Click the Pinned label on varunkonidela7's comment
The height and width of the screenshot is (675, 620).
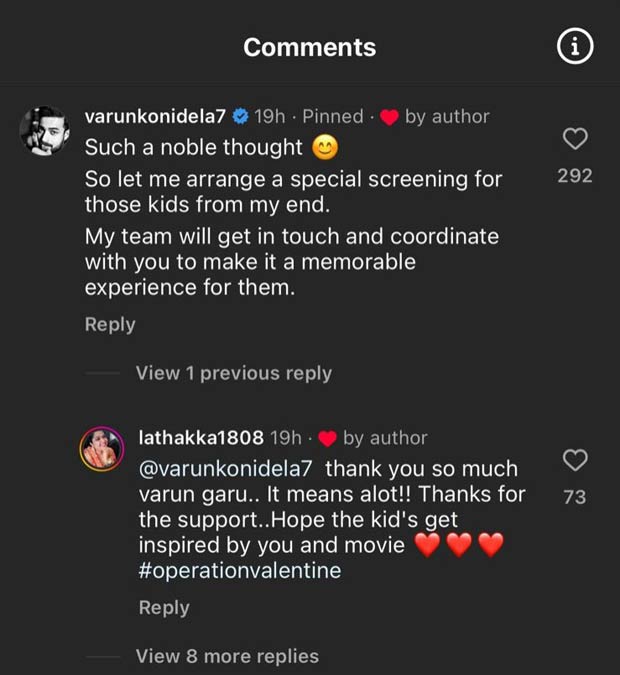pos(333,117)
